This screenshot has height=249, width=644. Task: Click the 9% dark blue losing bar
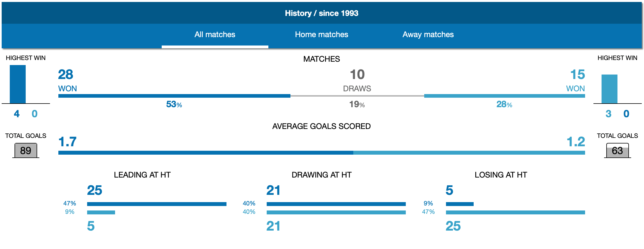[x=460, y=204]
